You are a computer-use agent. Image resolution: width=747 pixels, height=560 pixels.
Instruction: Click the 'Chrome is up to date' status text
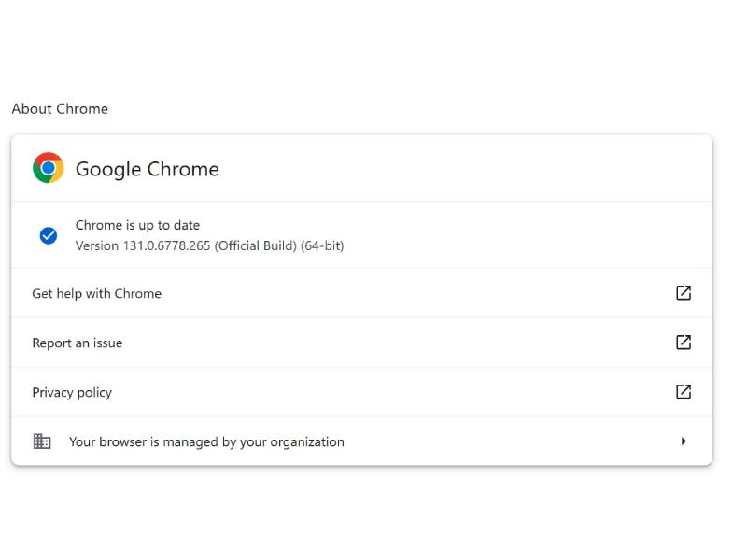coord(137,225)
